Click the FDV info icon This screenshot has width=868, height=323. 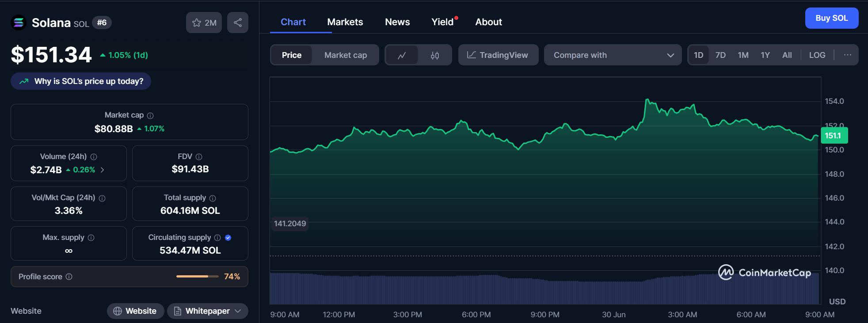(199, 157)
